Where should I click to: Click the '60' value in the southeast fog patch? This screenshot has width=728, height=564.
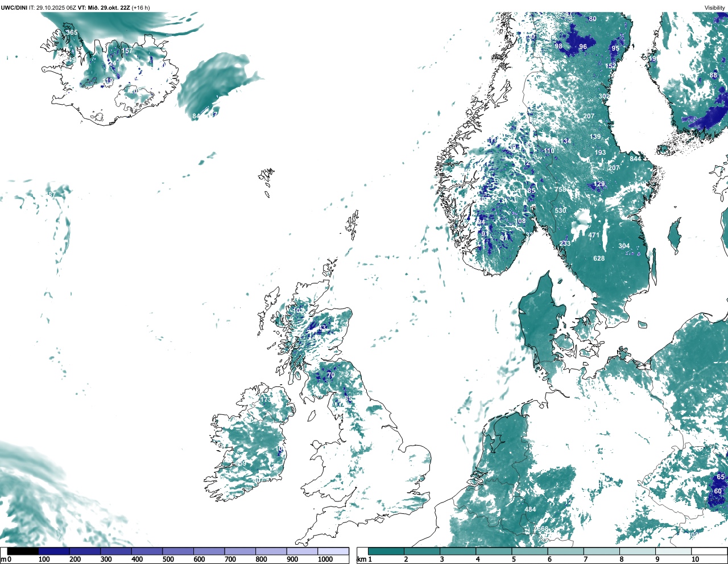(x=718, y=491)
